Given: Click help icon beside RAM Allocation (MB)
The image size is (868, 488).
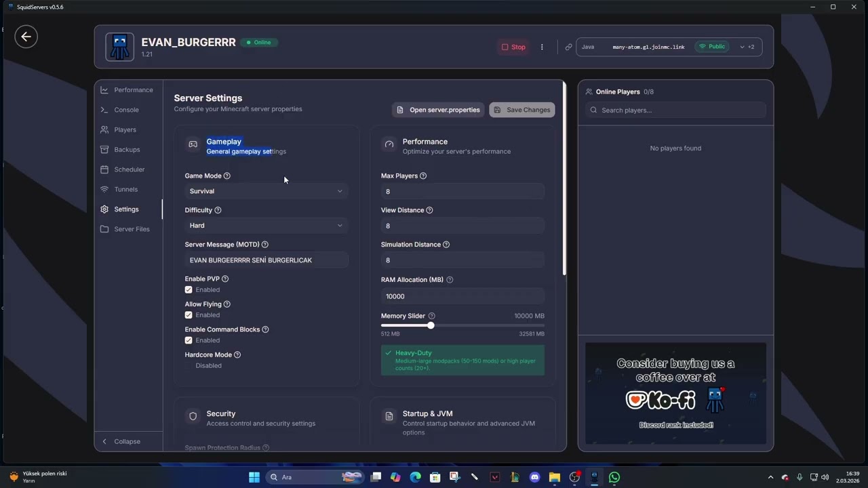Looking at the screenshot, I should 450,280.
